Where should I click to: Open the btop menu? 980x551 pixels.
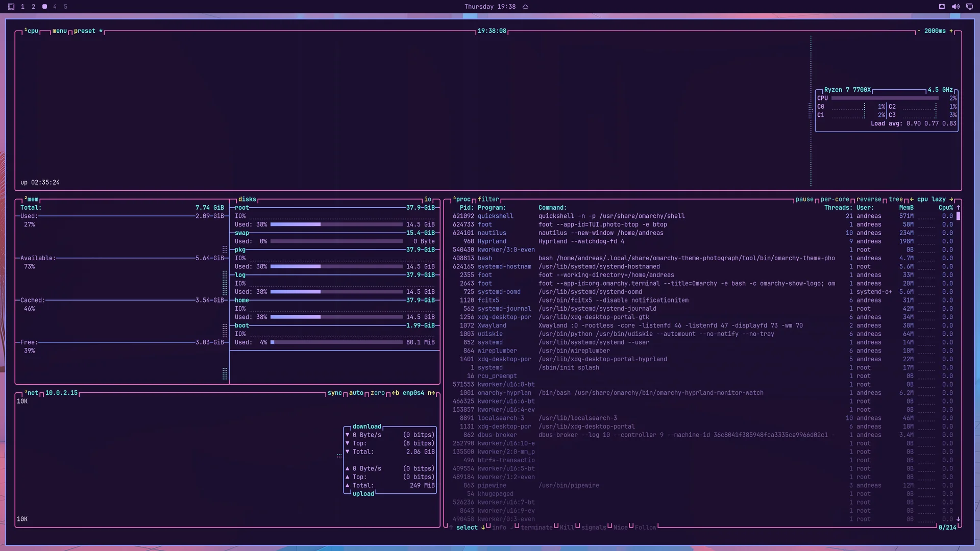(x=60, y=31)
